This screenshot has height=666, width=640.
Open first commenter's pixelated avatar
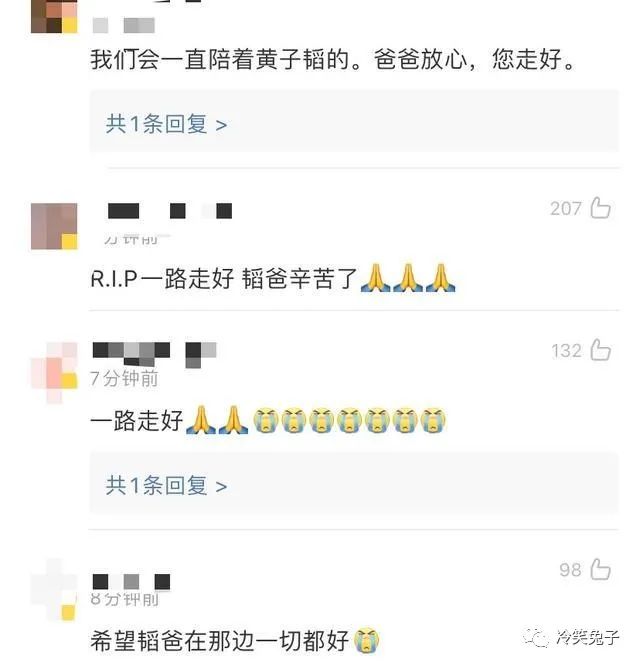54,16
